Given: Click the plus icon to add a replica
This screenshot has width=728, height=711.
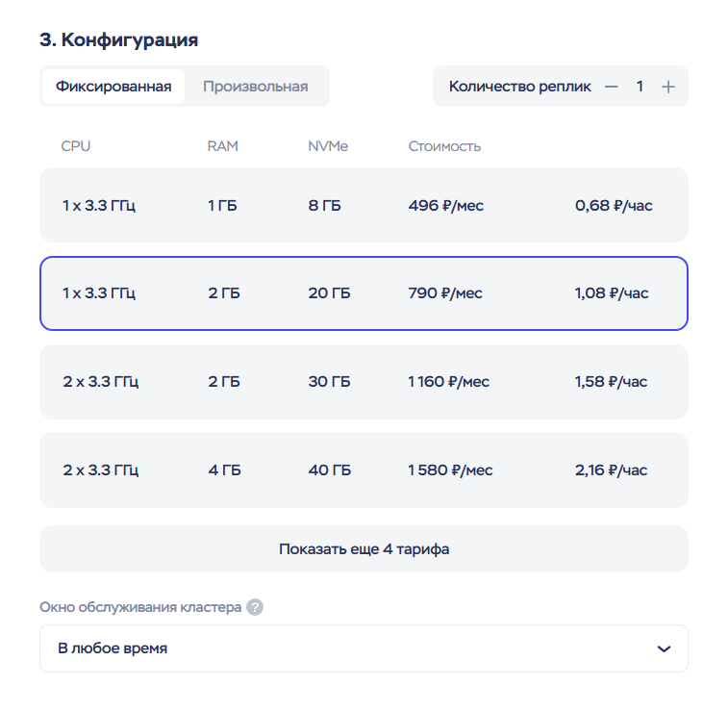Looking at the screenshot, I should [x=668, y=87].
